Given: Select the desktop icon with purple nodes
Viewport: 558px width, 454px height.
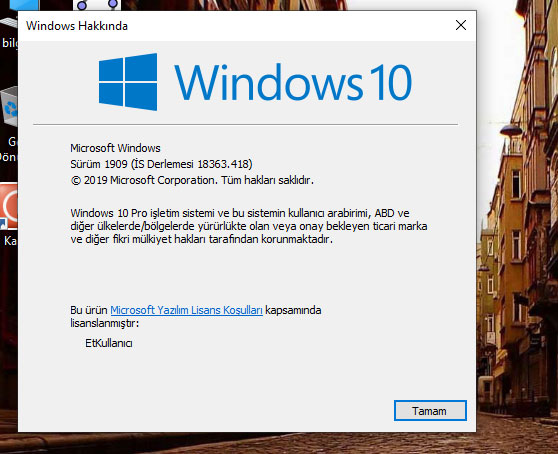Looking at the screenshot, I should pos(97,5).
